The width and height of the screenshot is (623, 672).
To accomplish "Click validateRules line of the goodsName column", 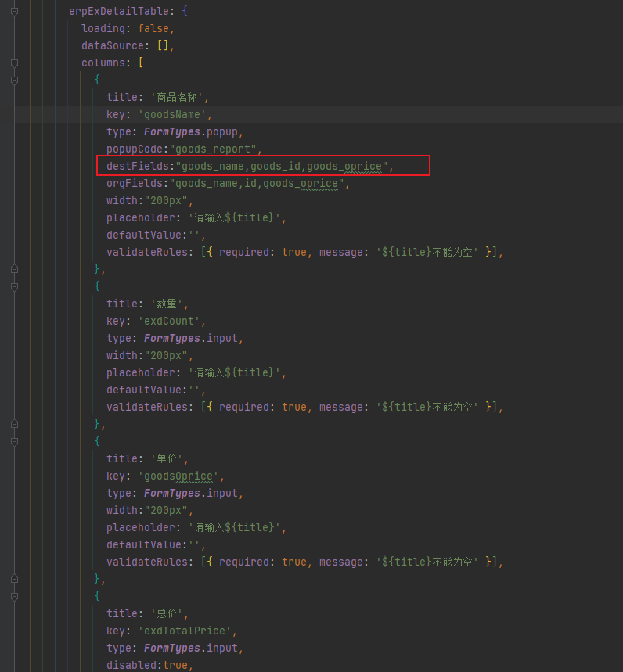I will (304, 252).
